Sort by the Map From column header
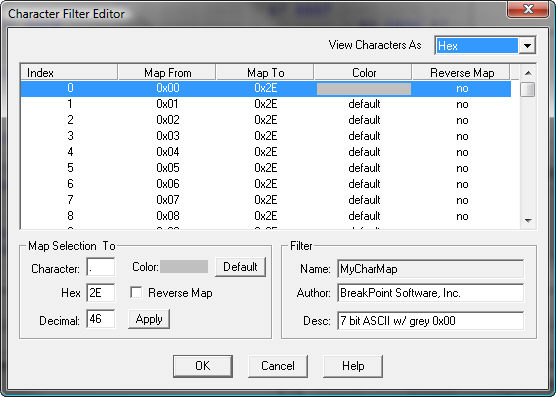556x397 pixels. [167, 73]
